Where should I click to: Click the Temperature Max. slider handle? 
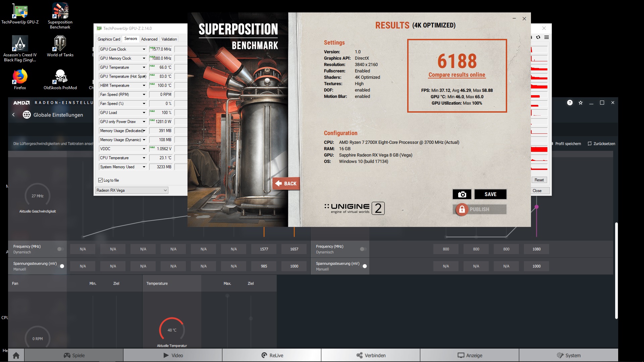(x=227, y=296)
